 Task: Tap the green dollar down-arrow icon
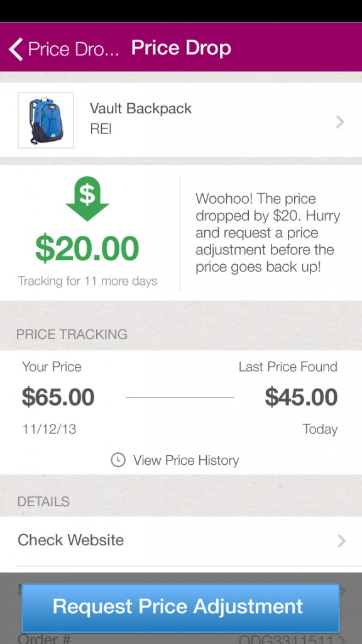(x=87, y=199)
